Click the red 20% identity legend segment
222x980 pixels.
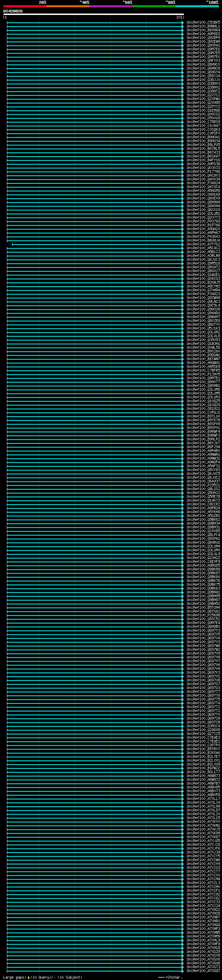click(25, 7)
